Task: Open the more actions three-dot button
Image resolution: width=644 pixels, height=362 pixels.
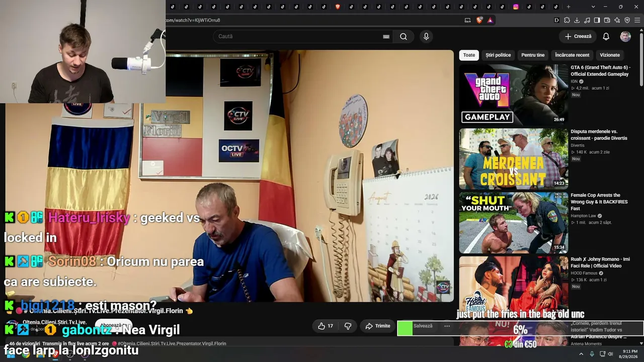Action: coord(447,326)
